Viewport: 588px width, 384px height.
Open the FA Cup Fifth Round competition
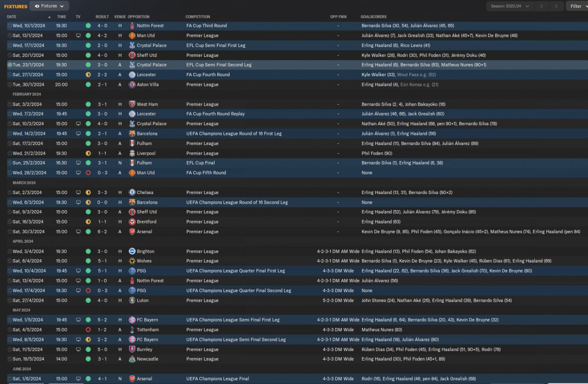(x=206, y=173)
